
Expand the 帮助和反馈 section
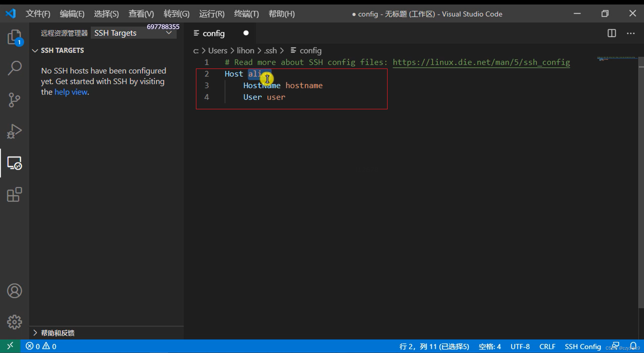click(35, 333)
